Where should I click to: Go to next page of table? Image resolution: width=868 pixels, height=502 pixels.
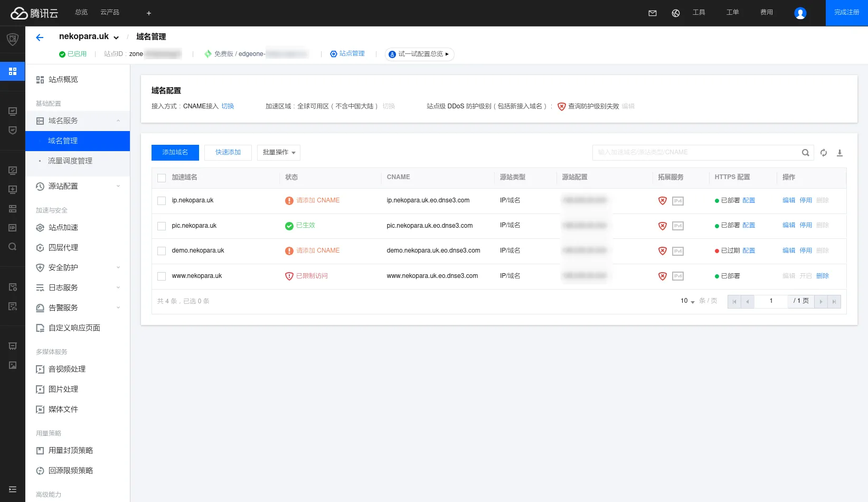pos(821,302)
